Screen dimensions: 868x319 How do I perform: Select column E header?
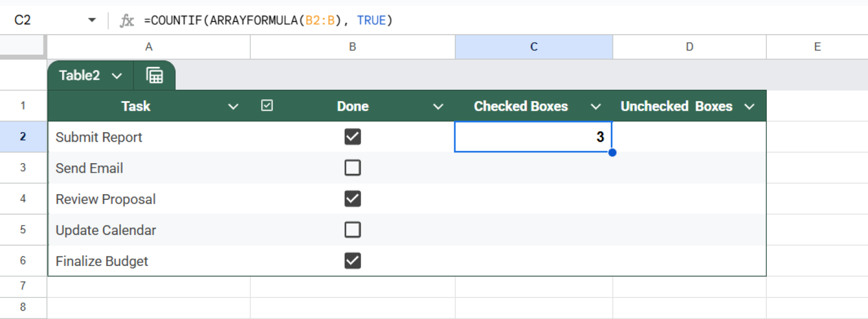point(817,47)
